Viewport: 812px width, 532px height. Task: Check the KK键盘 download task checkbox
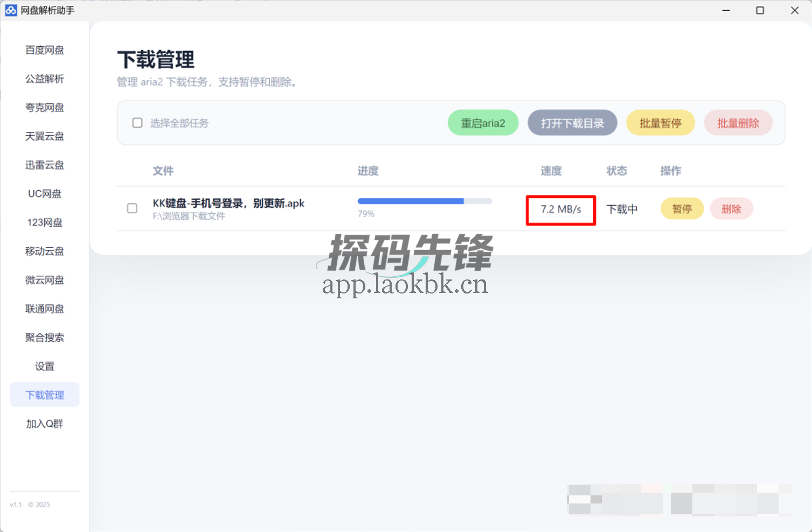(132, 208)
